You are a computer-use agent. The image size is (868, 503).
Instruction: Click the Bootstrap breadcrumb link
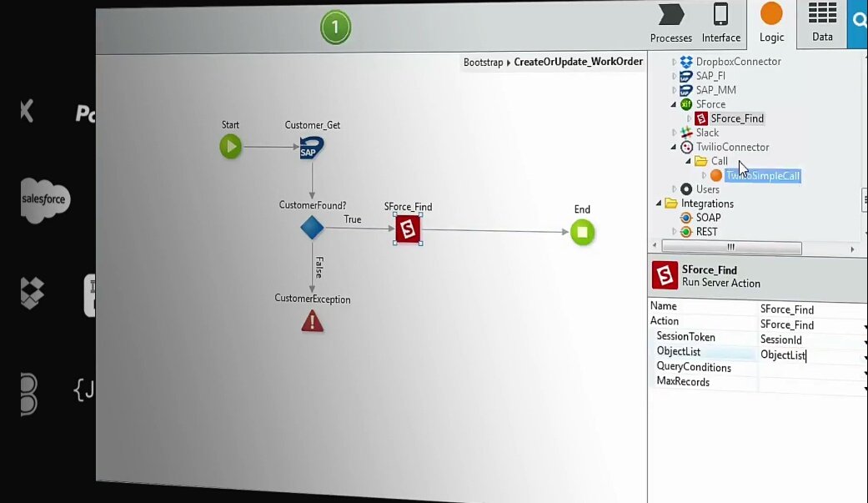tap(483, 61)
